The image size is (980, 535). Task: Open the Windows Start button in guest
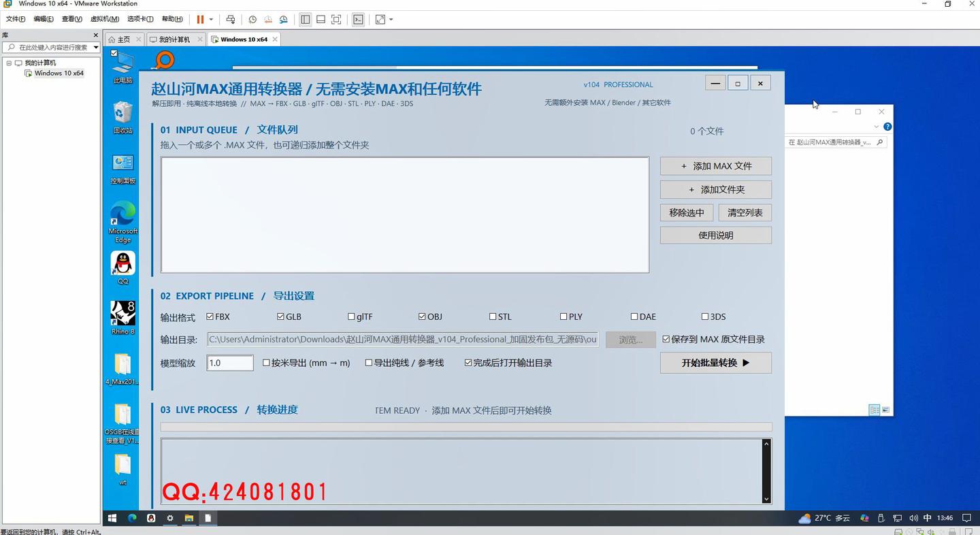point(113,518)
